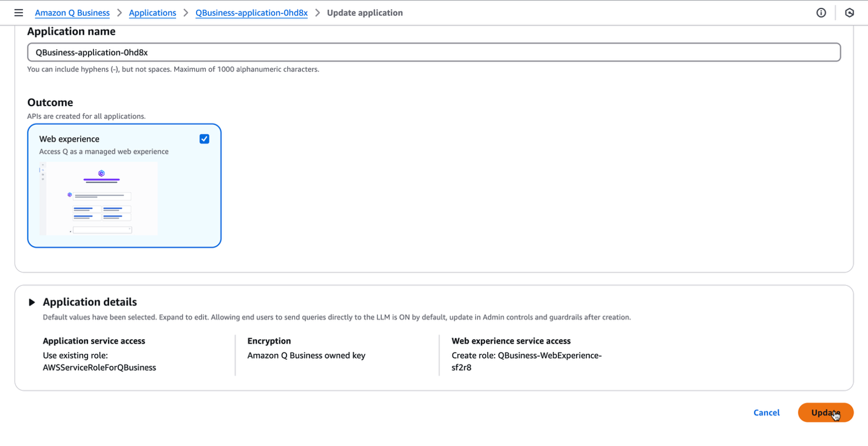Screen dimensions: 868x446
Task: Open the Amazon Q assistant icon
Action: click(849, 12)
